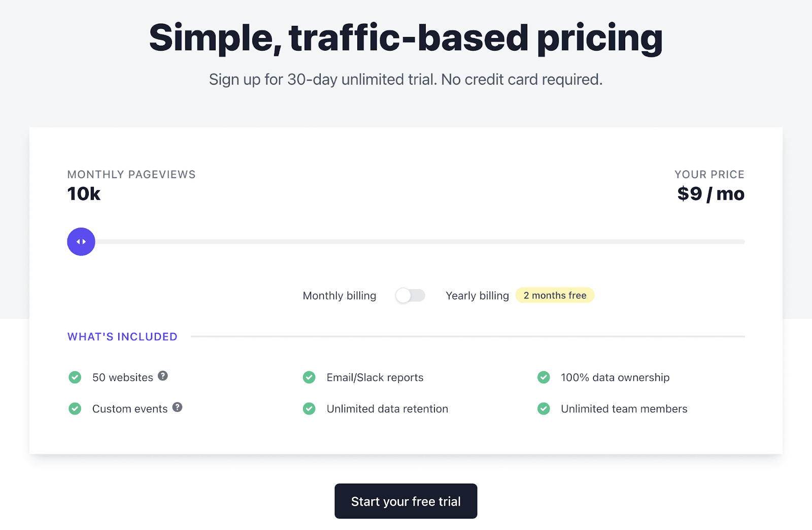
Task: Select the Yearly billing label
Action: coord(477,295)
